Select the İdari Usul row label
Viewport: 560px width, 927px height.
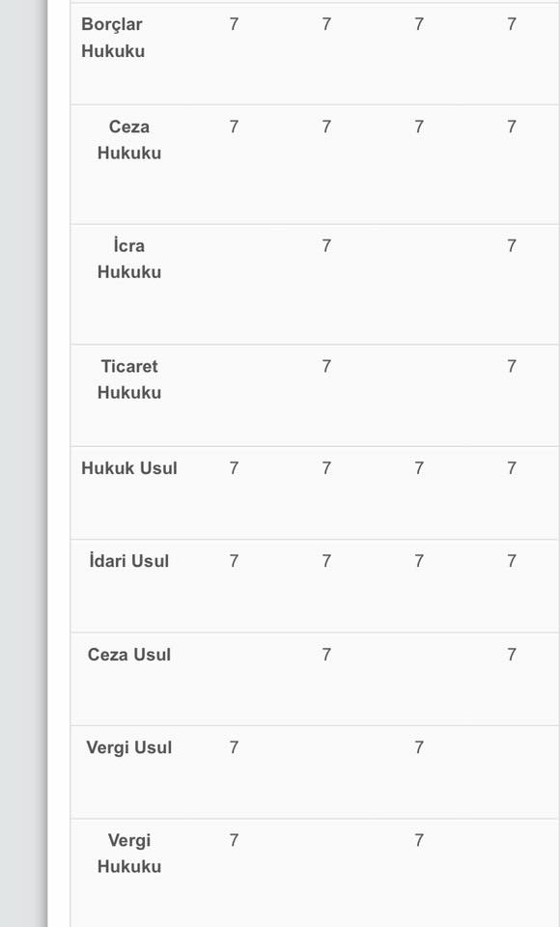tap(129, 560)
